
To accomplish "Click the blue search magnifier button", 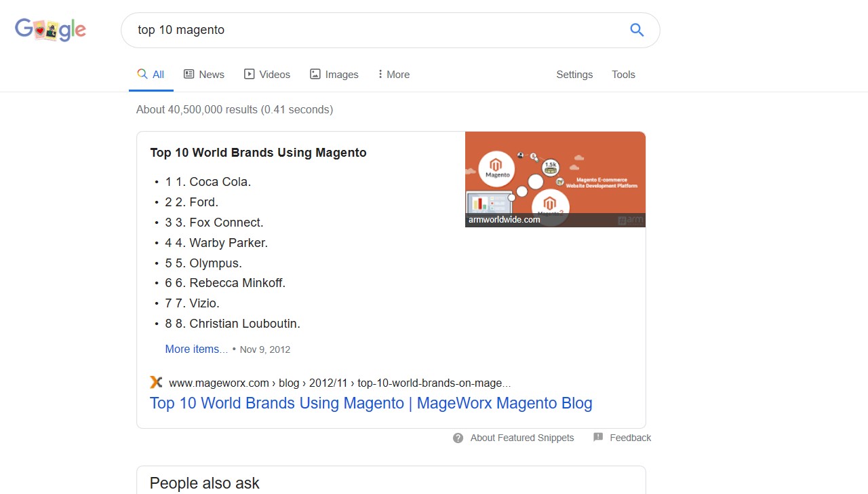I will [x=637, y=30].
